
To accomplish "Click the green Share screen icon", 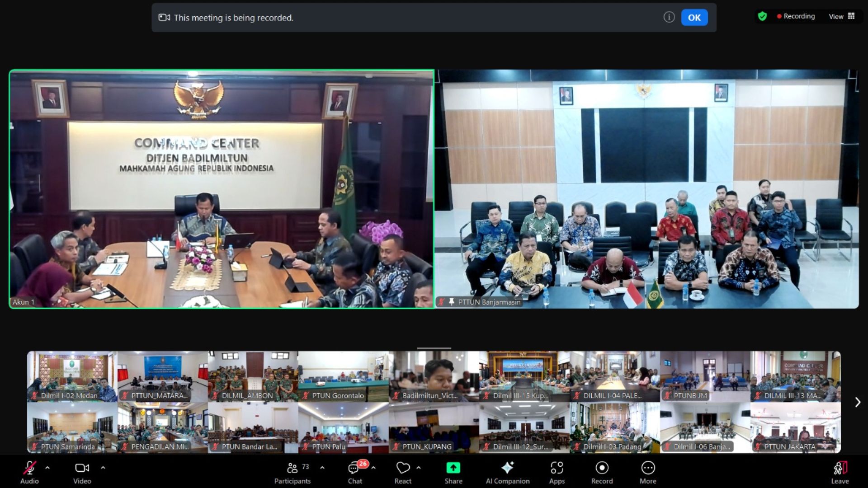I will tap(453, 468).
